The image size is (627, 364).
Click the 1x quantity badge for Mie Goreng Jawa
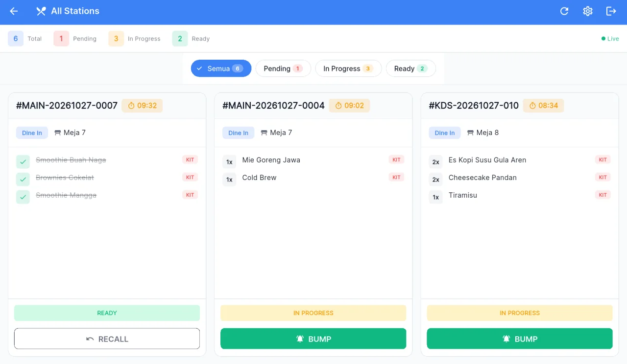(229, 162)
